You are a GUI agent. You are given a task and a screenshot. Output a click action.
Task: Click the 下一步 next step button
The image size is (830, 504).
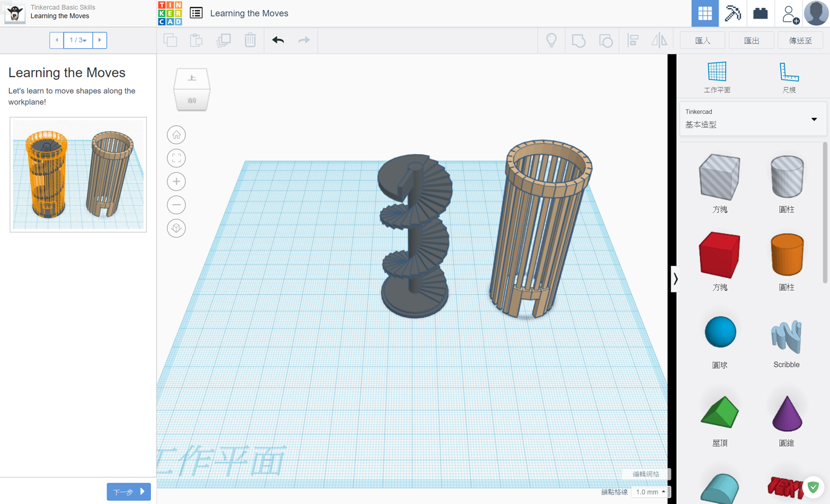point(129,492)
